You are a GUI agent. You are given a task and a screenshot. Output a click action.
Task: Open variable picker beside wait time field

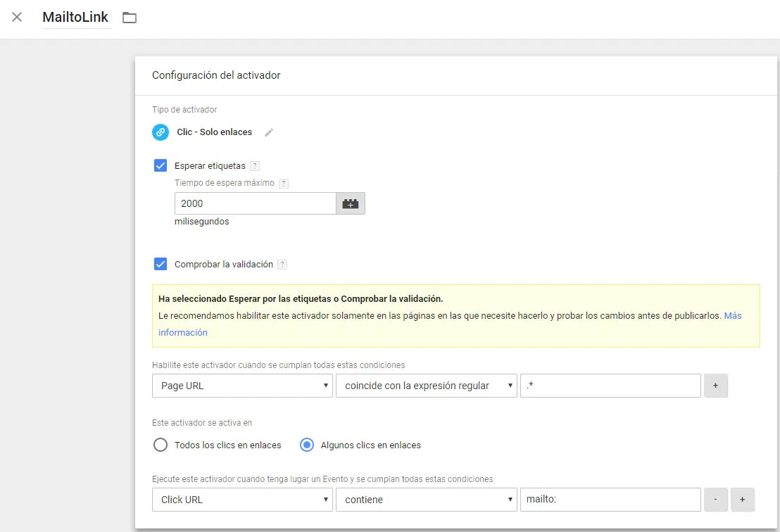point(351,203)
